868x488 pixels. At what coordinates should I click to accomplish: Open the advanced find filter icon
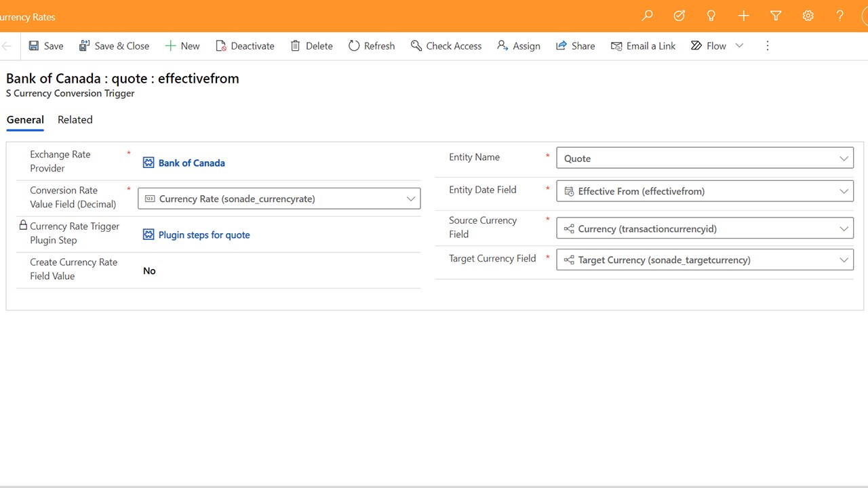click(776, 16)
